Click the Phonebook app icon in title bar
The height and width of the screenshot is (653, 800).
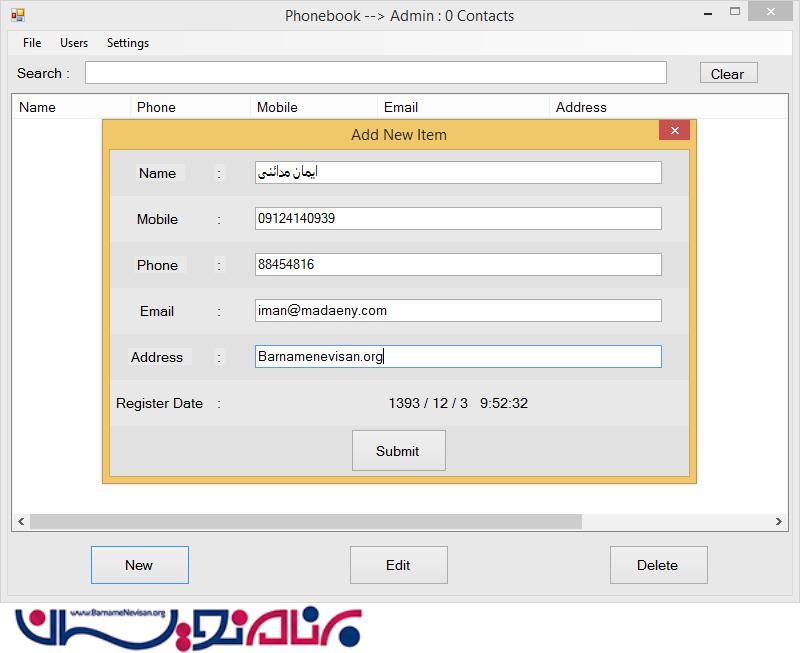click(18, 15)
